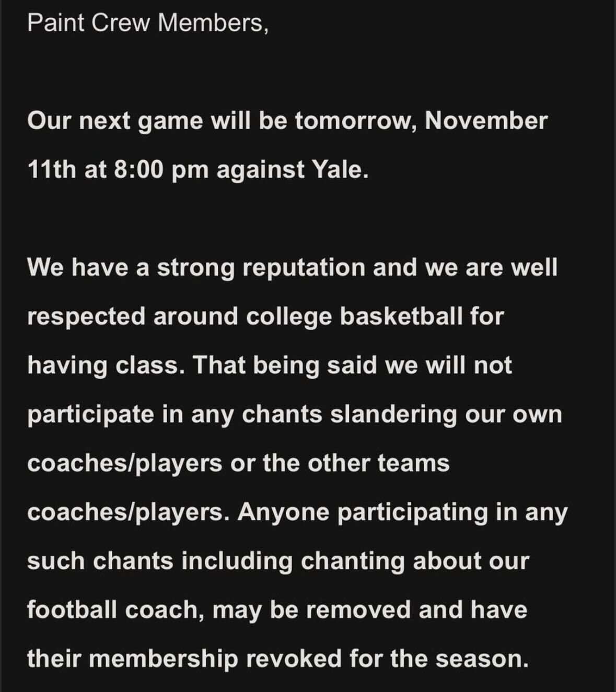Click the words "having class"
Screen dimensions: 616x692
click(x=106, y=365)
